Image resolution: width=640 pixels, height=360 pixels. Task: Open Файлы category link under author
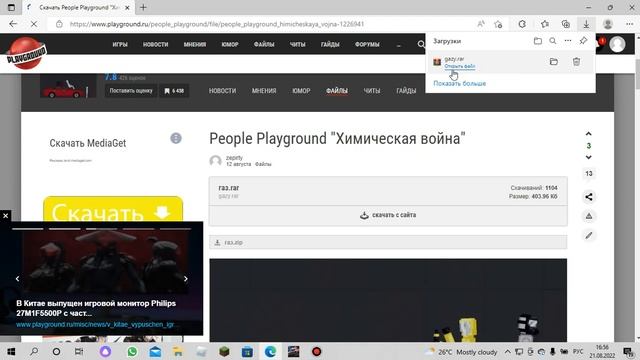pos(263,164)
